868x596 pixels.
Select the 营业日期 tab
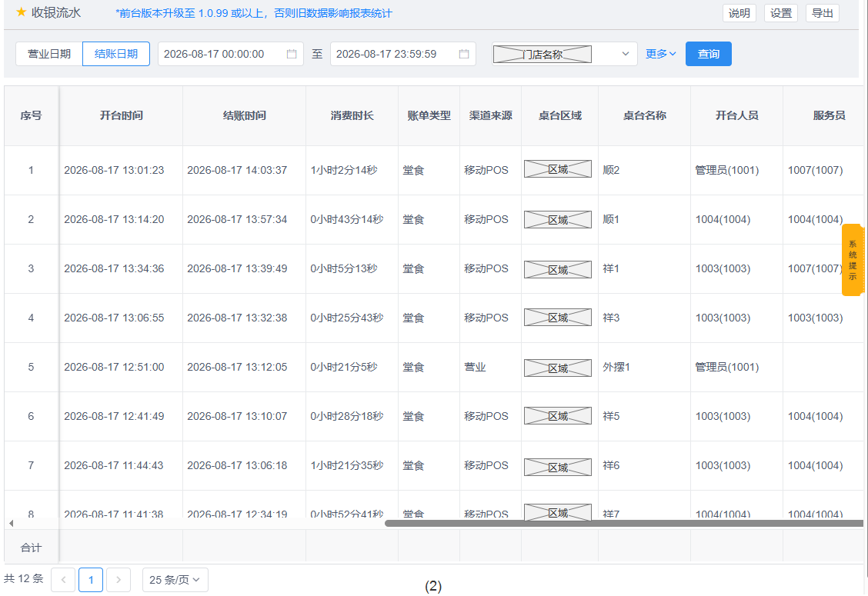click(x=49, y=54)
